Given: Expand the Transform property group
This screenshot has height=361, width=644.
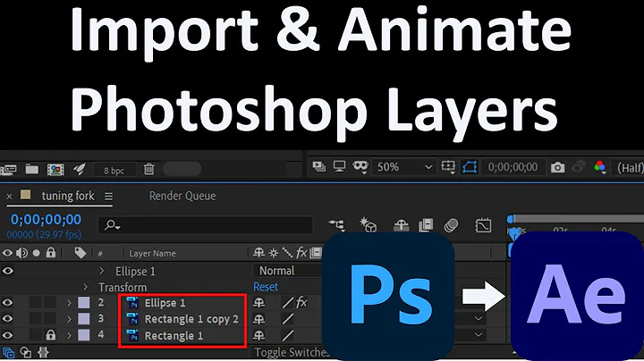Looking at the screenshot, I should pos(86,287).
